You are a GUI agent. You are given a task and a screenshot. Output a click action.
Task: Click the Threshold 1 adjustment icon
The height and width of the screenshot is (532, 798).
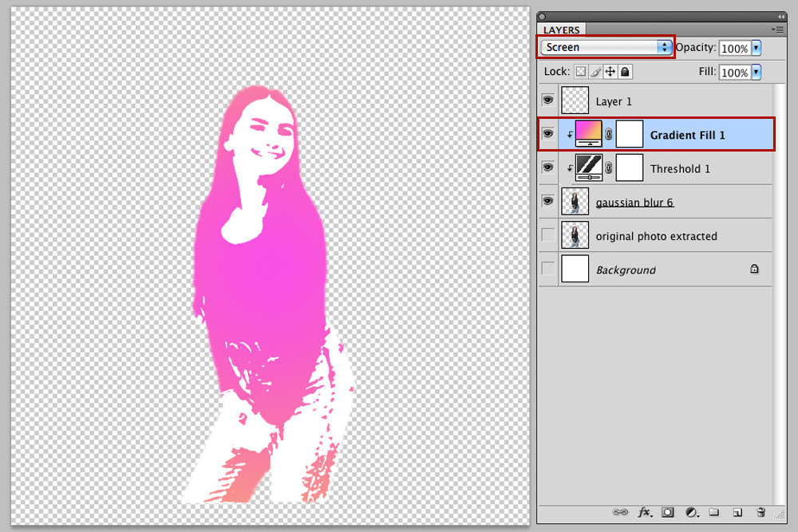[589, 167]
